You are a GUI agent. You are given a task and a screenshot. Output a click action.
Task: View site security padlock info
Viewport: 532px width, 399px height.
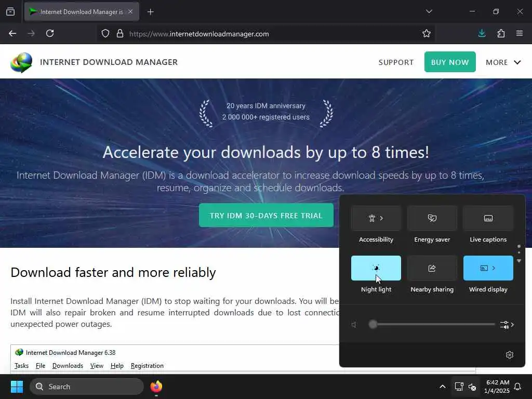click(120, 34)
